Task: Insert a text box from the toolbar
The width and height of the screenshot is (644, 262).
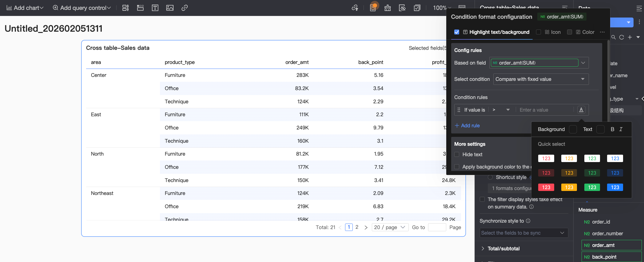Action: click(155, 8)
